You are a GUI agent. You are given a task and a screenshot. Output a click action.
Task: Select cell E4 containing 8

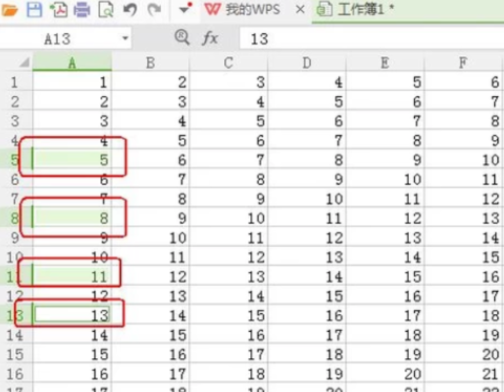pyautogui.click(x=385, y=140)
